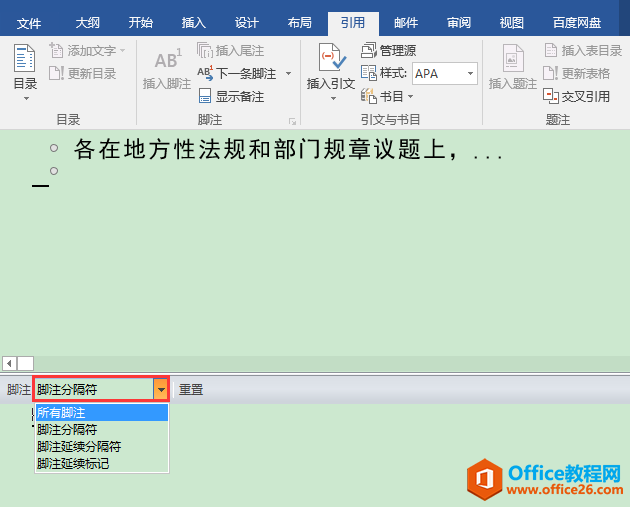Click the 添加文字 icon
The height and width of the screenshot is (507, 630).
(x=56, y=51)
